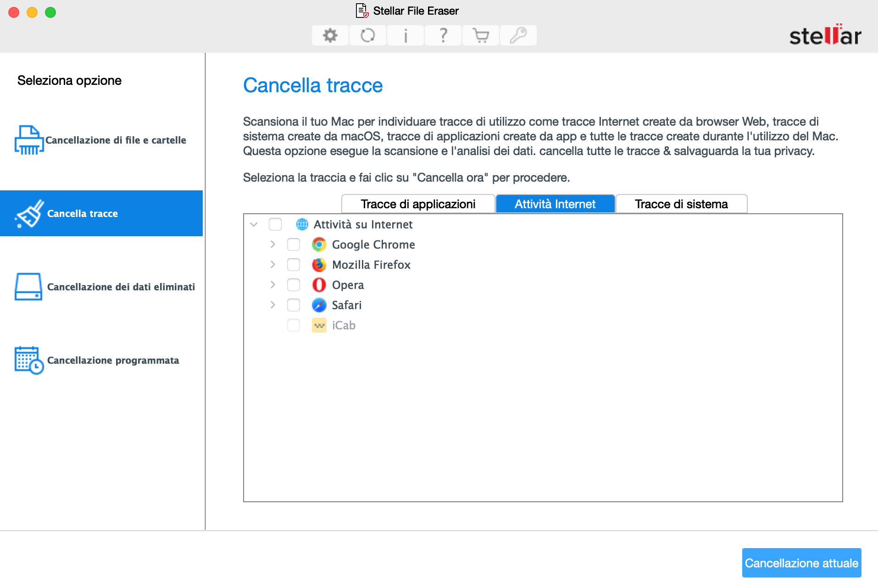Click the globe icon for Attività su Internet
The width and height of the screenshot is (878, 588).
[302, 224]
